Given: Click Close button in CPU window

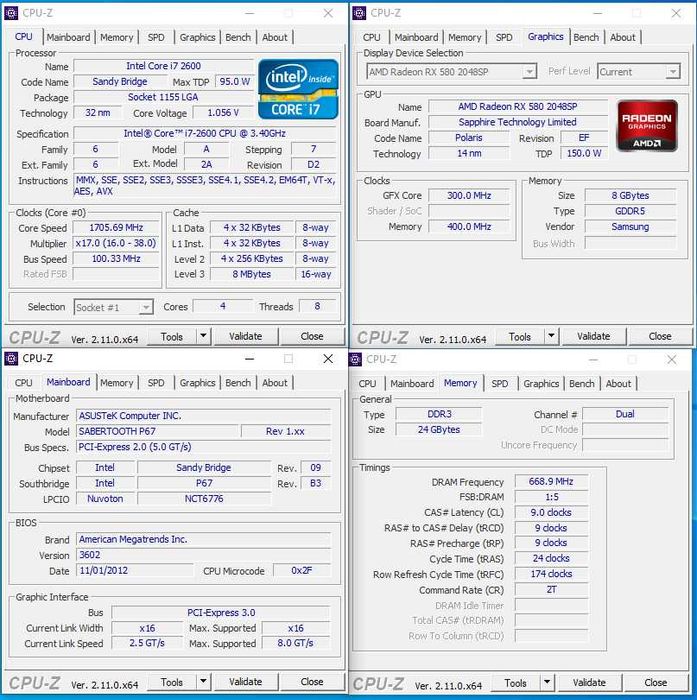Looking at the screenshot, I should coord(312,336).
